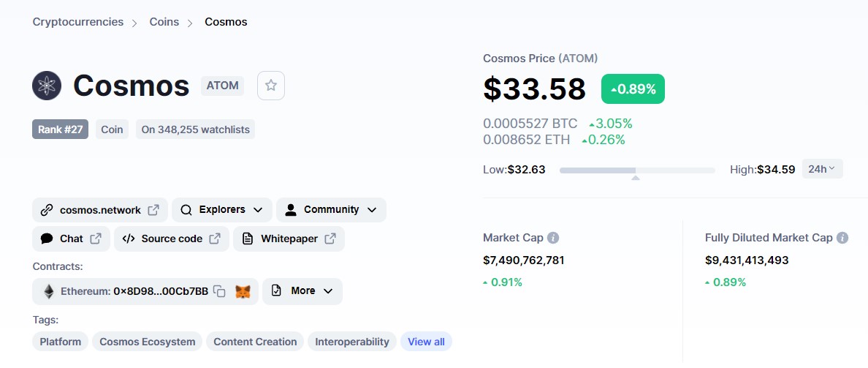Click Fully Diluted Market Cap info icon
The height and width of the screenshot is (368, 868).
pyautogui.click(x=842, y=238)
